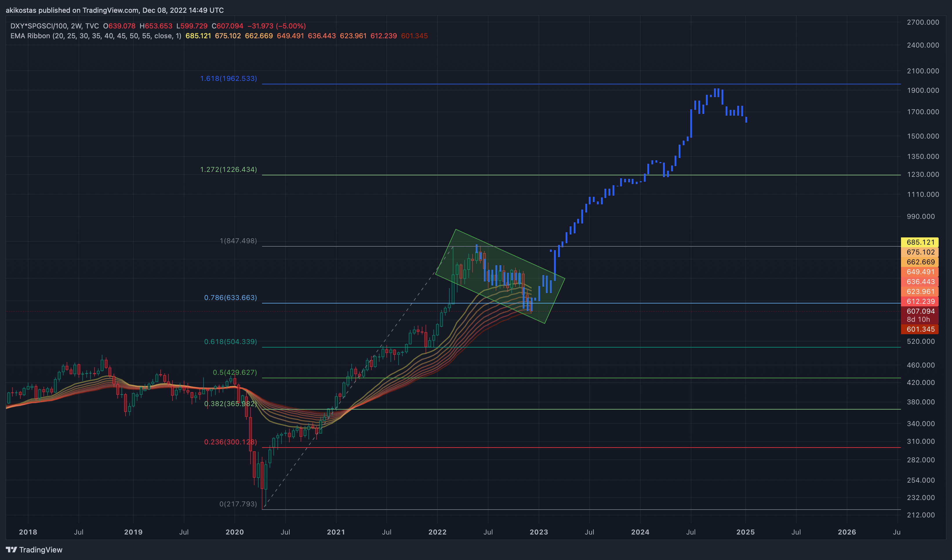The image size is (952, 560).
Task: Click the 2025 time axis label
Action: click(x=746, y=532)
